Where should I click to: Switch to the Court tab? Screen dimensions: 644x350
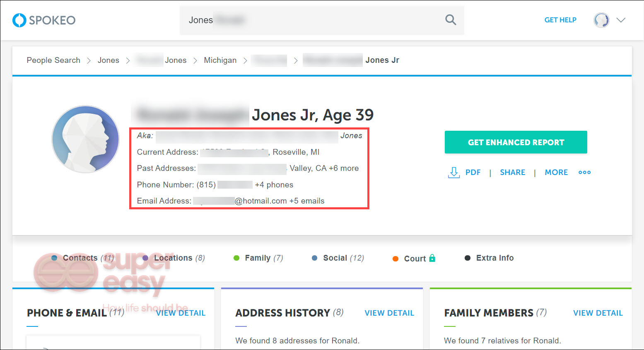[x=414, y=259]
